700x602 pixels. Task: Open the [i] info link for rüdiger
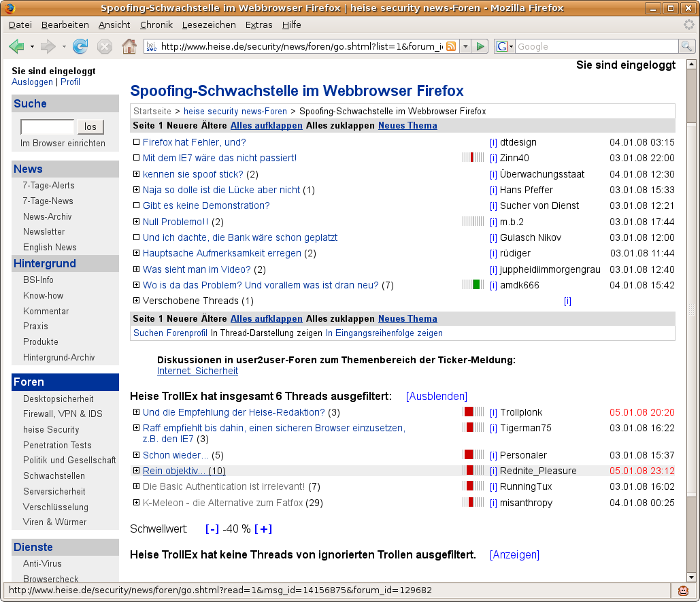point(493,254)
